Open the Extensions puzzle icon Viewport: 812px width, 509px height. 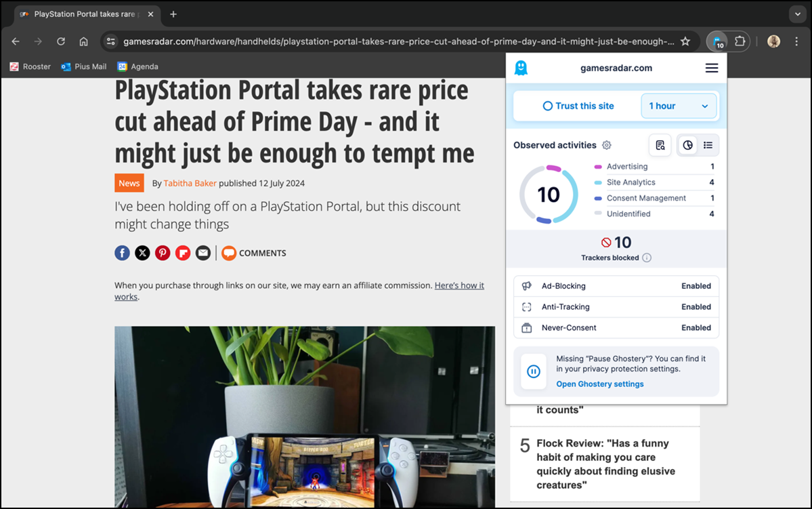click(740, 41)
